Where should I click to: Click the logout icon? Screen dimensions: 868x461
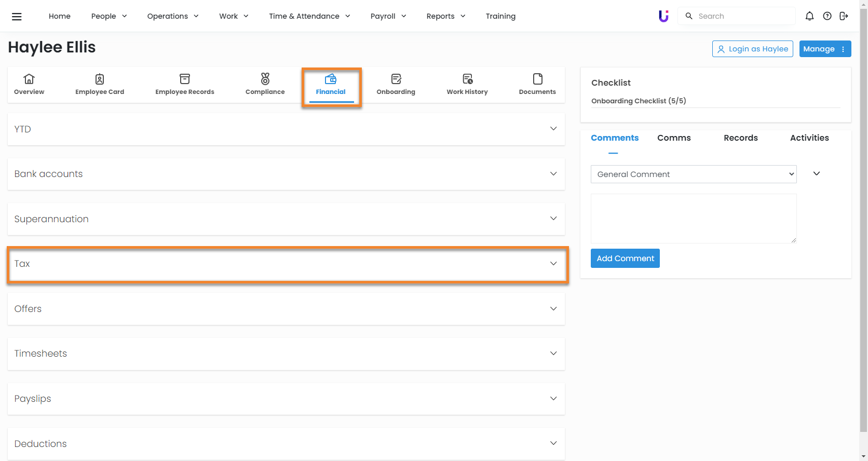pyautogui.click(x=844, y=16)
